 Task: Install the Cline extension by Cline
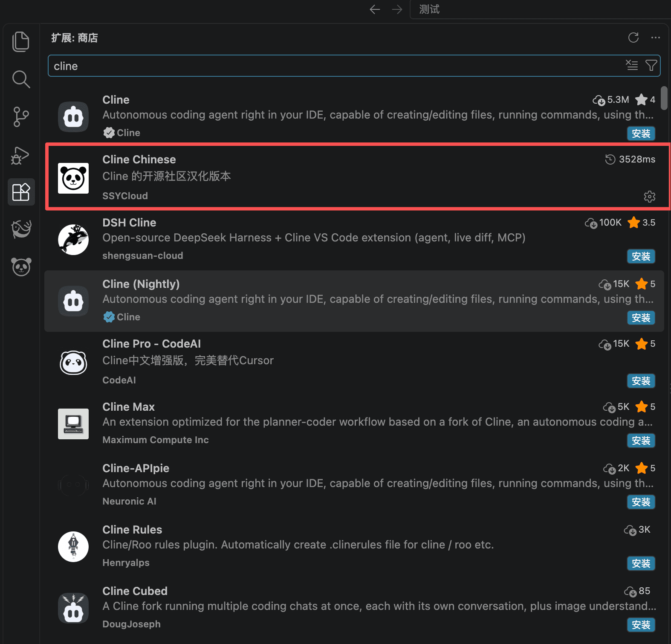641,133
